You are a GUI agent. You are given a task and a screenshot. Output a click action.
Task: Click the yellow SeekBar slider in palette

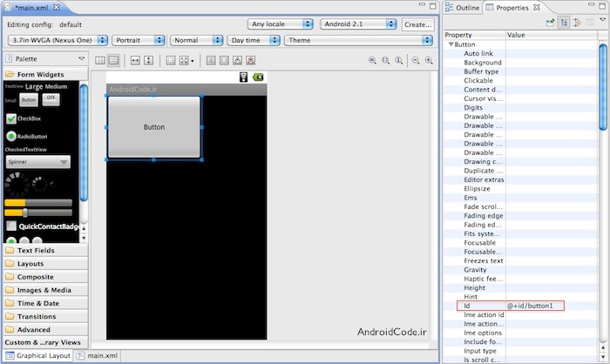tap(37, 212)
